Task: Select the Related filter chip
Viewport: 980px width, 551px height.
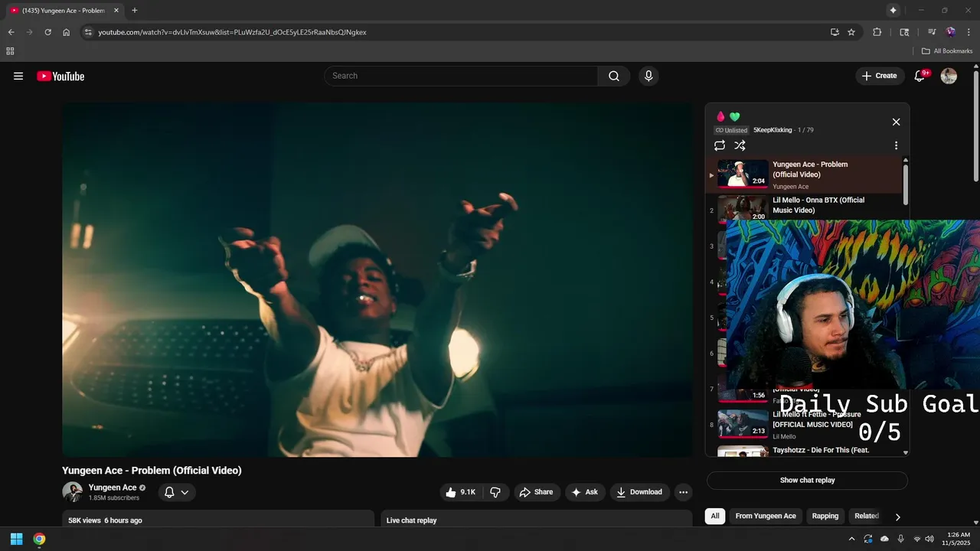Action: 867,516
